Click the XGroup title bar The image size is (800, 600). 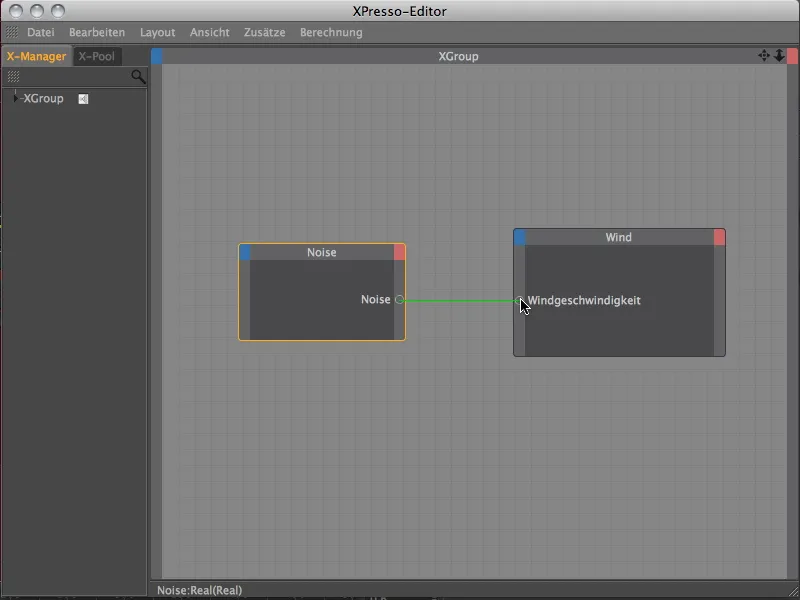coord(458,56)
